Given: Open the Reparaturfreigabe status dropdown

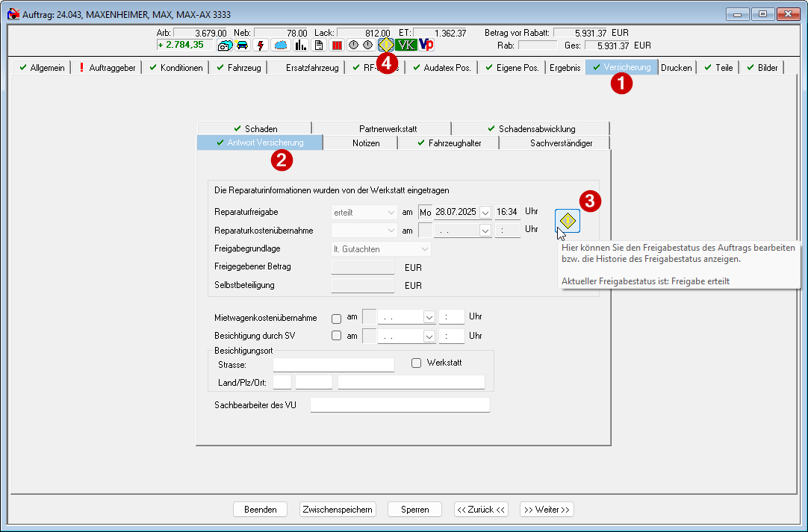Looking at the screenshot, I should (x=364, y=212).
